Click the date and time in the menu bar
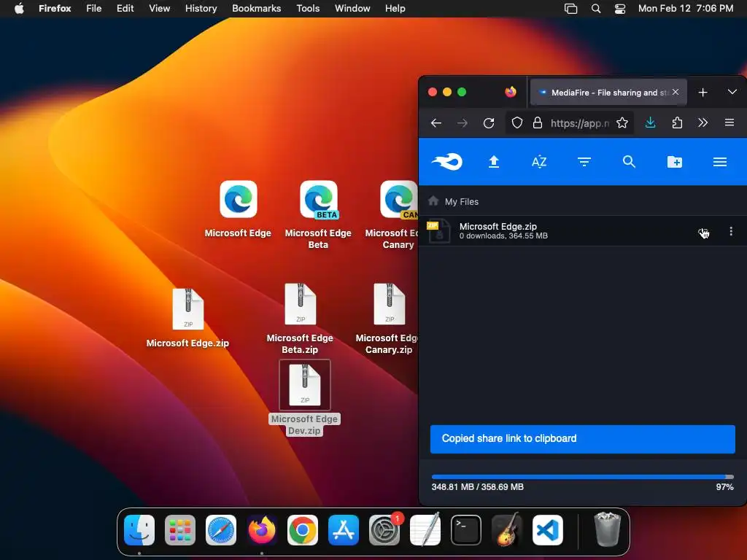The image size is (747, 560). tap(686, 8)
